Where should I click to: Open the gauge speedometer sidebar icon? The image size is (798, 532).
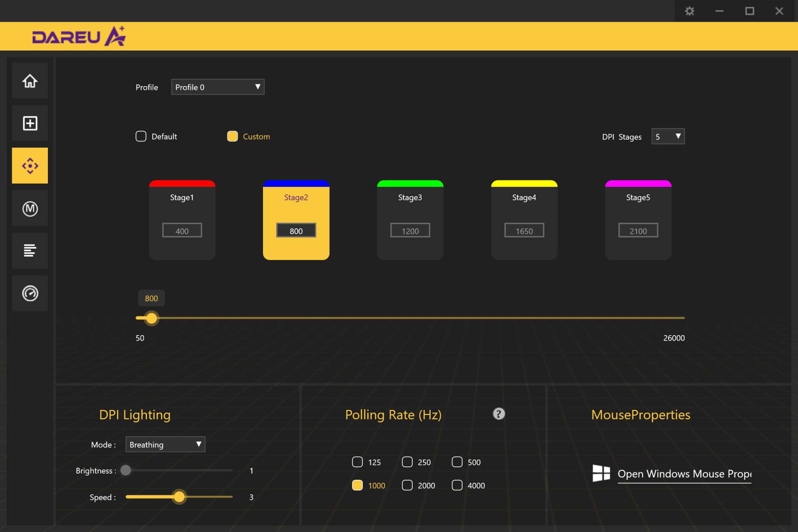point(30,293)
